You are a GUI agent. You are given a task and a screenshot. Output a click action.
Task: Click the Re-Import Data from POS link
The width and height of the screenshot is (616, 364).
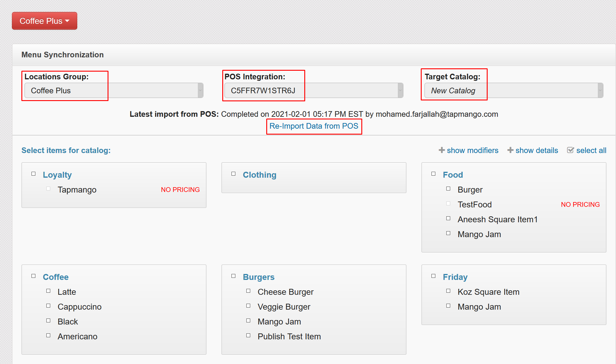(x=314, y=126)
